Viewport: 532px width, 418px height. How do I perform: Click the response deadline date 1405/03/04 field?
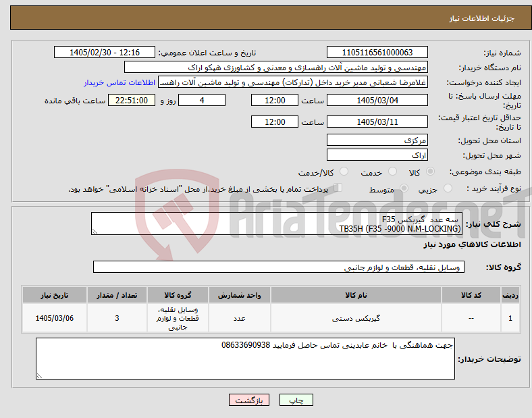pyautogui.click(x=377, y=100)
